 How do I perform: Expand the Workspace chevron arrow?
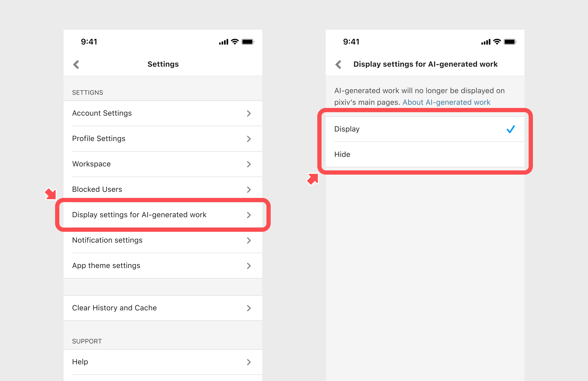click(x=249, y=164)
